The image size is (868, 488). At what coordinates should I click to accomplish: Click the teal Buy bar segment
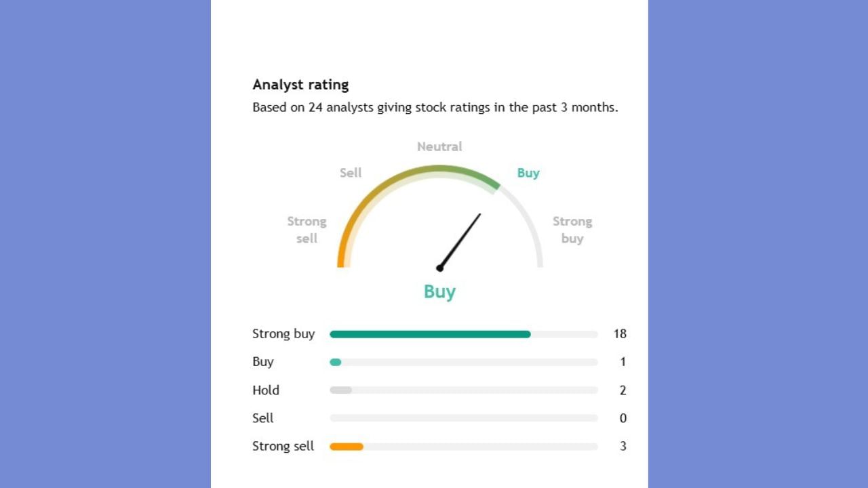(336, 362)
